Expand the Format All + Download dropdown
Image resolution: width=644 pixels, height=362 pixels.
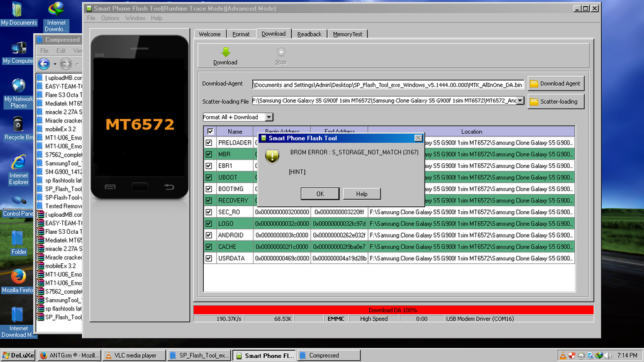(x=269, y=117)
